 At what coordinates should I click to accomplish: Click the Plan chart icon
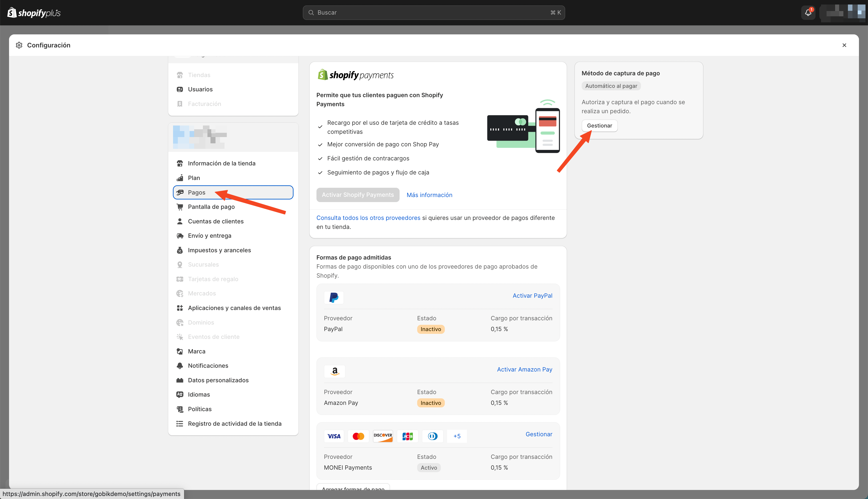(180, 178)
